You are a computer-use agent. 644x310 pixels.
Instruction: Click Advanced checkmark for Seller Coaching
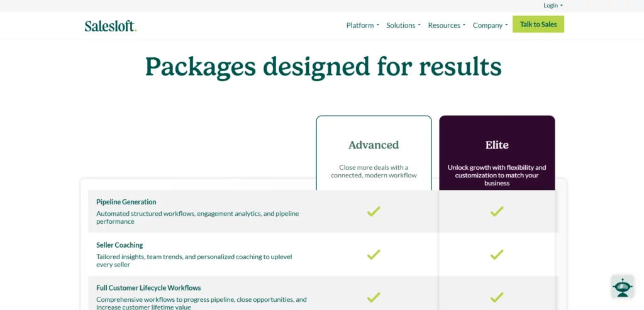pos(374,255)
